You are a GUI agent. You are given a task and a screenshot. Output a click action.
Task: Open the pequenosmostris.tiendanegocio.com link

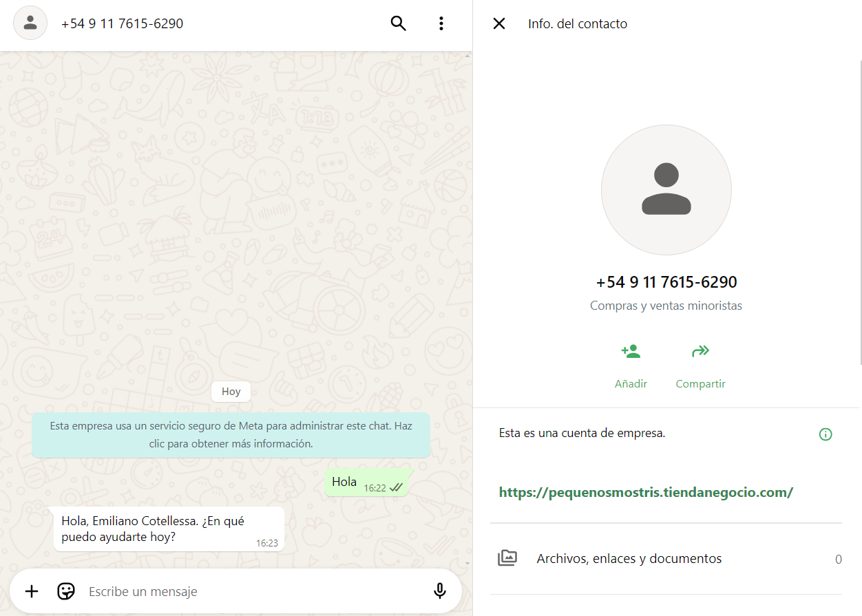pyautogui.click(x=646, y=492)
